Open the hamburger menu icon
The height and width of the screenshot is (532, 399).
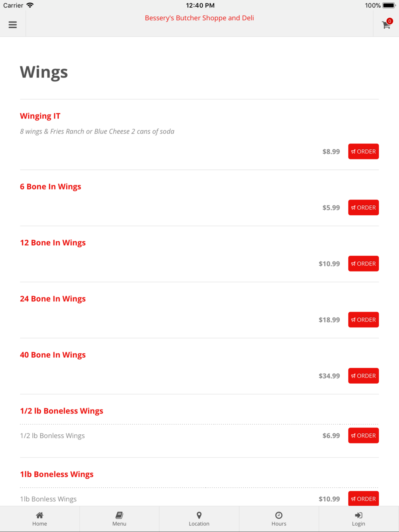13,25
